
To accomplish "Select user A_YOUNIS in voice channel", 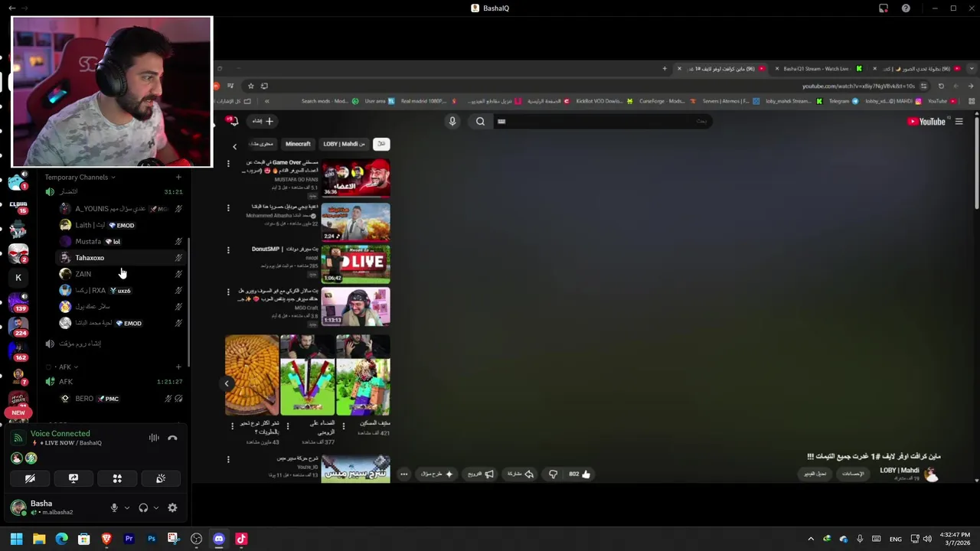I will 121,209.
